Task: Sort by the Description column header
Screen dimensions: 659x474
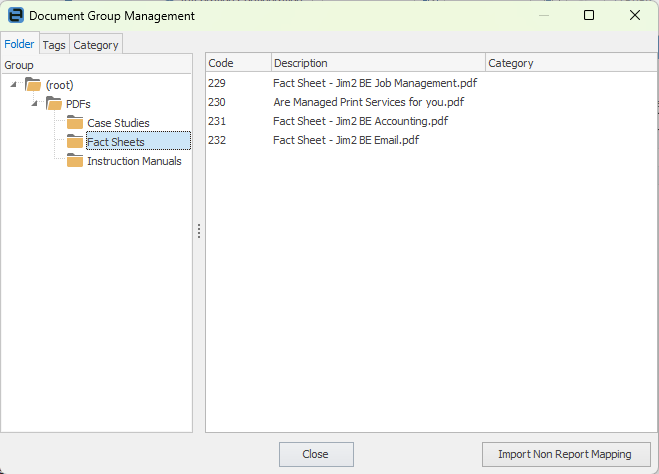Action: pos(378,63)
